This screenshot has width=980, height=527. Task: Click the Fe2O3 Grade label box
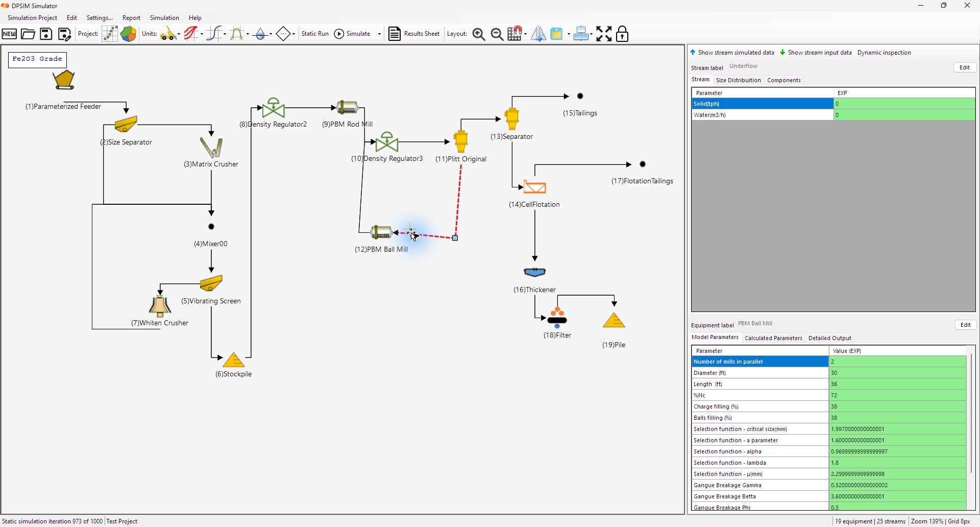(x=37, y=59)
